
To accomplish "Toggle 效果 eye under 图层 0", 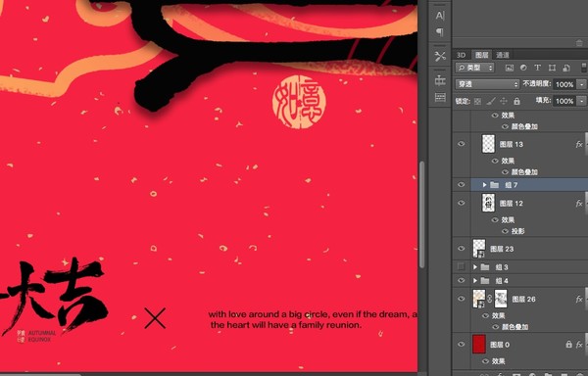I will [485, 361].
